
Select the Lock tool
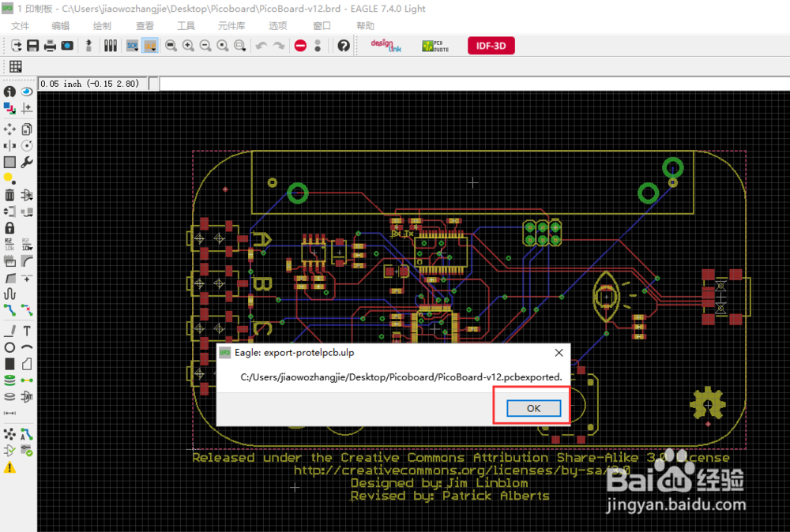pyautogui.click(x=9, y=228)
